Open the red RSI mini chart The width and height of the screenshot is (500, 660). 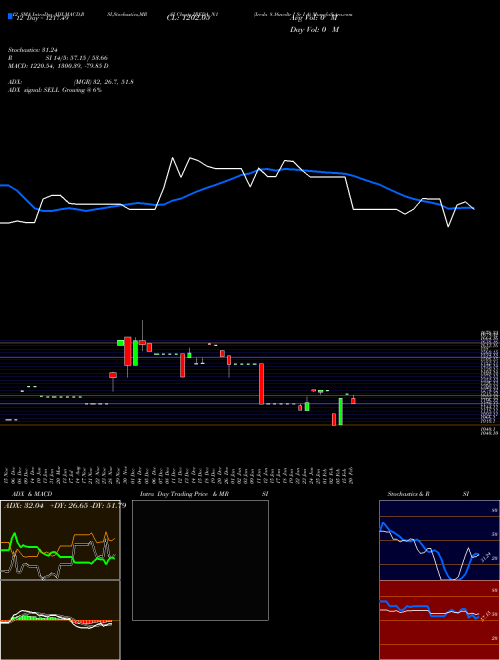coord(439,620)
